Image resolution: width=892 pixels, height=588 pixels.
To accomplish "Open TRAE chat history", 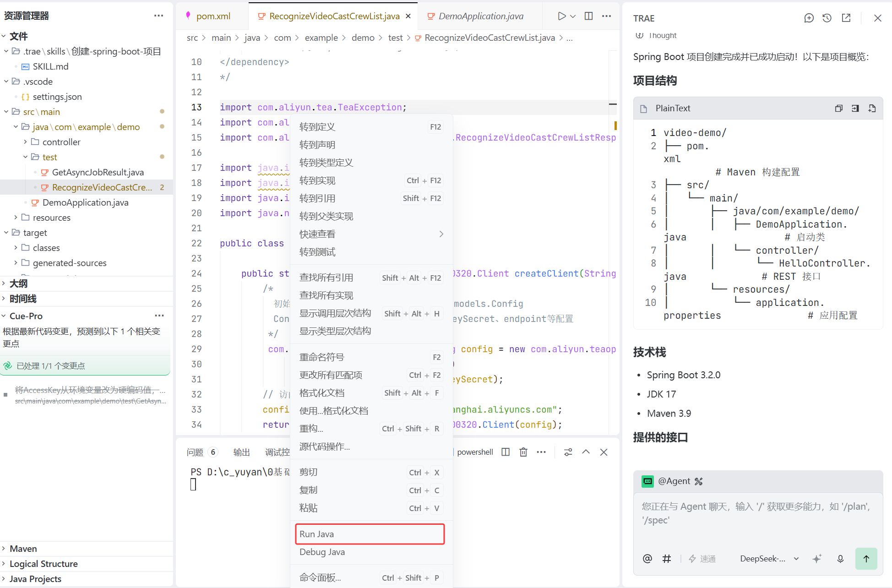I will [x=827, y=18].
